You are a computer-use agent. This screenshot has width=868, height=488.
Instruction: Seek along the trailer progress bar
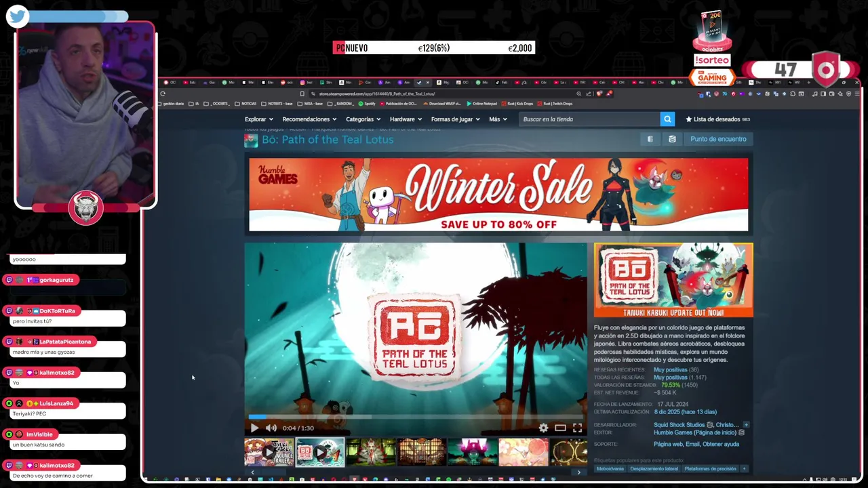416,416
